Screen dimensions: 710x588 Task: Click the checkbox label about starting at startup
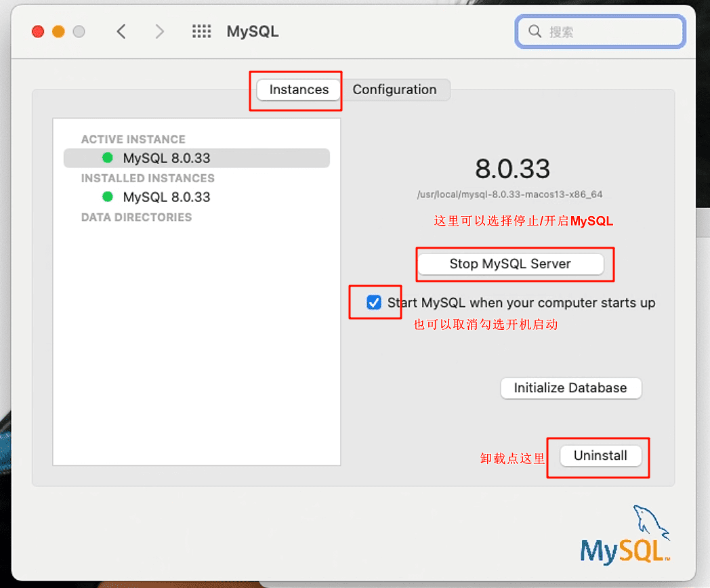[x=521, y=302]
